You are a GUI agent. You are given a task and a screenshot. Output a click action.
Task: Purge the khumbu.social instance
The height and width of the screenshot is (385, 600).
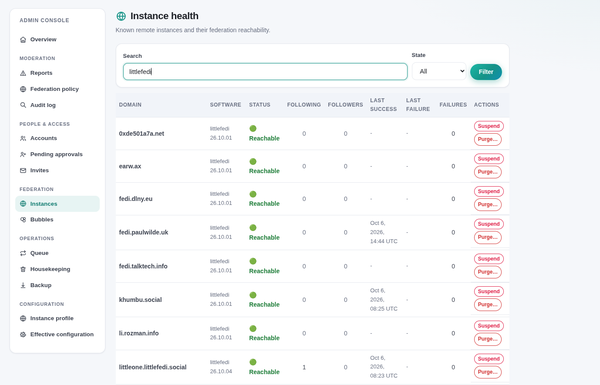[488, 305]
